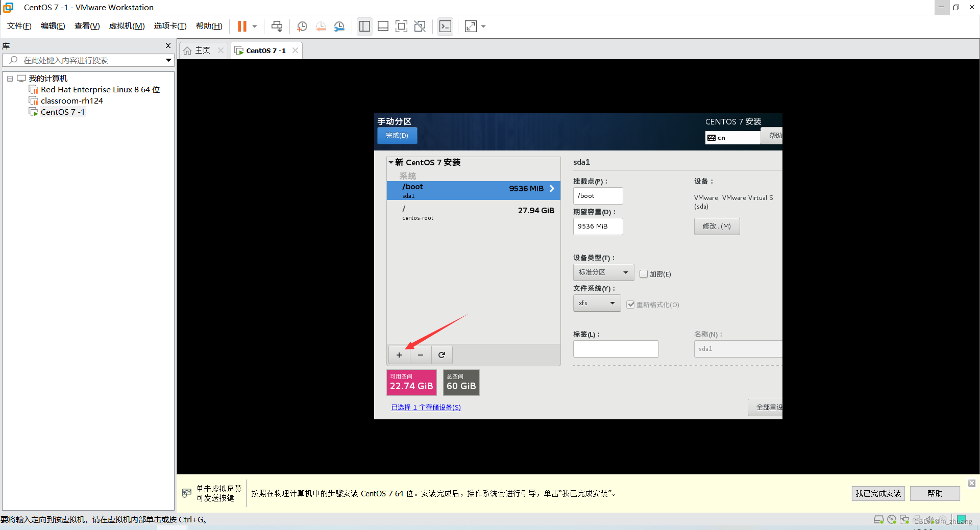Open the stretch display dropdown arrow
This screenshot has height=530, width=980.
click(x=483, y=26)
